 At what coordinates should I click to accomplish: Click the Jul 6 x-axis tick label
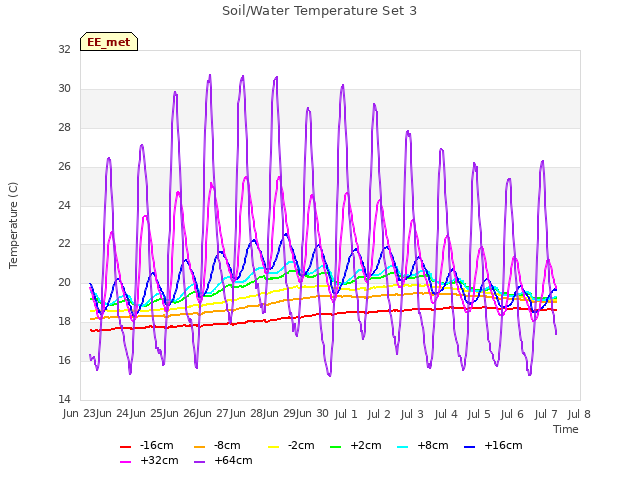[x=512, y=414]
